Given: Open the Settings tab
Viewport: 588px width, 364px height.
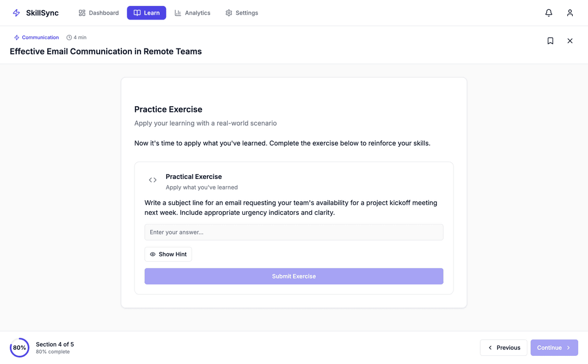Looking at the screenshot, I should (242, 13).
